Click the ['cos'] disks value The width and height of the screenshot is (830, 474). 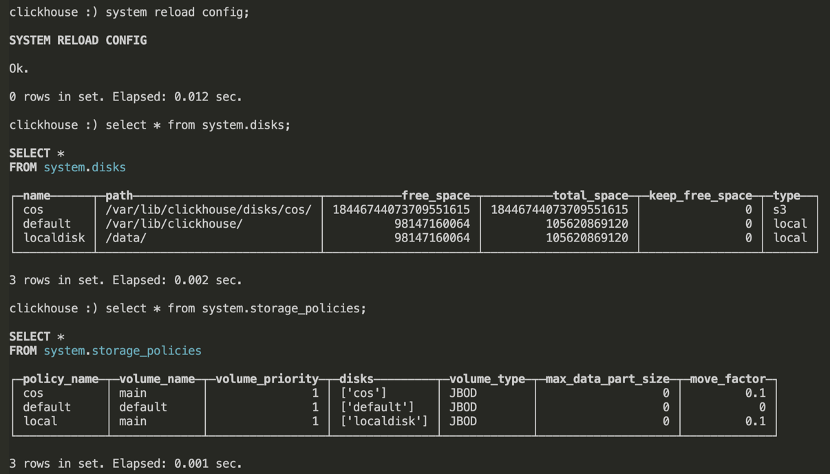pyautogui.click(x=363, y=393)
